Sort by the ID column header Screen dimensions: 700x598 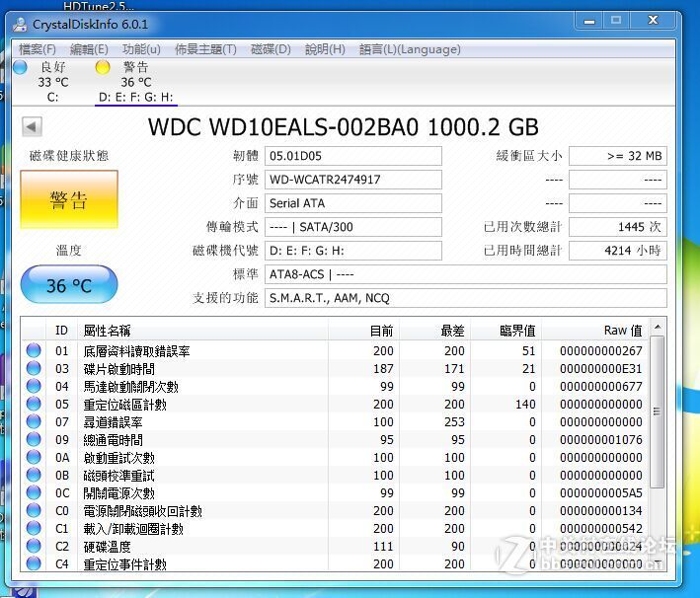coord(61,331)
